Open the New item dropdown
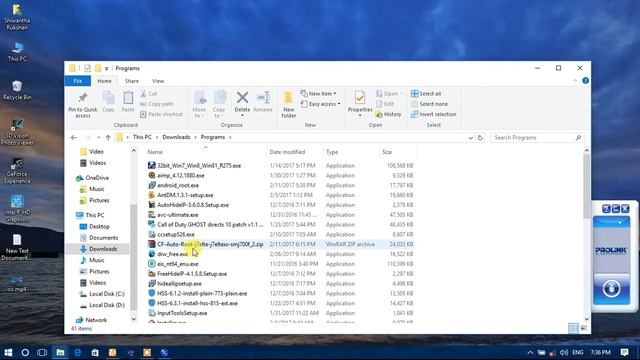 point(318,94)
